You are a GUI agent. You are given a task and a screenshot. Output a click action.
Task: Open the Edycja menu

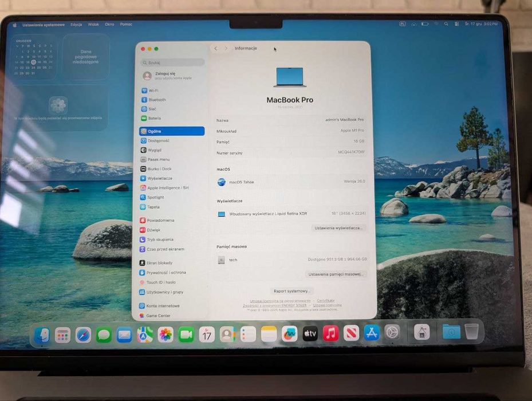pos(76,25)
